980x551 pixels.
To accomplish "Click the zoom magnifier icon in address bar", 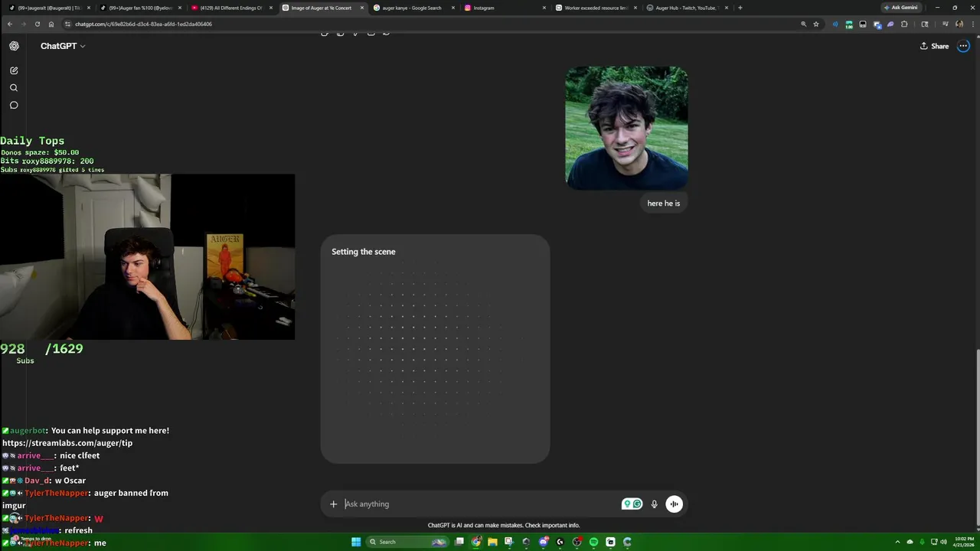I will coord(803,24).
